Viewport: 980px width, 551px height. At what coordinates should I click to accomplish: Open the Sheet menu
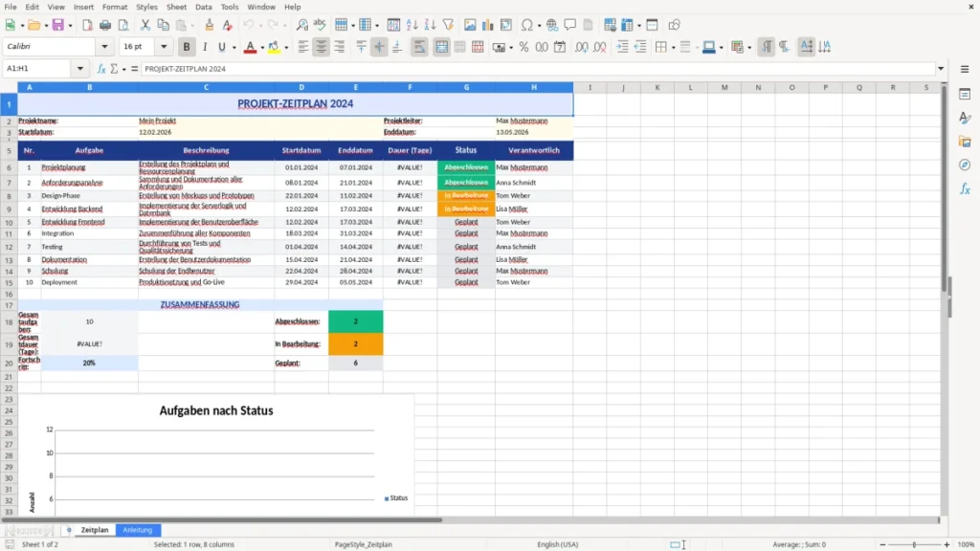[176, 7]
